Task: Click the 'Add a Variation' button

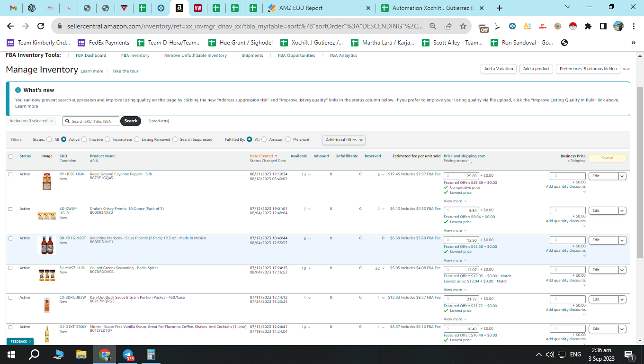Action: tap(499, 69)
